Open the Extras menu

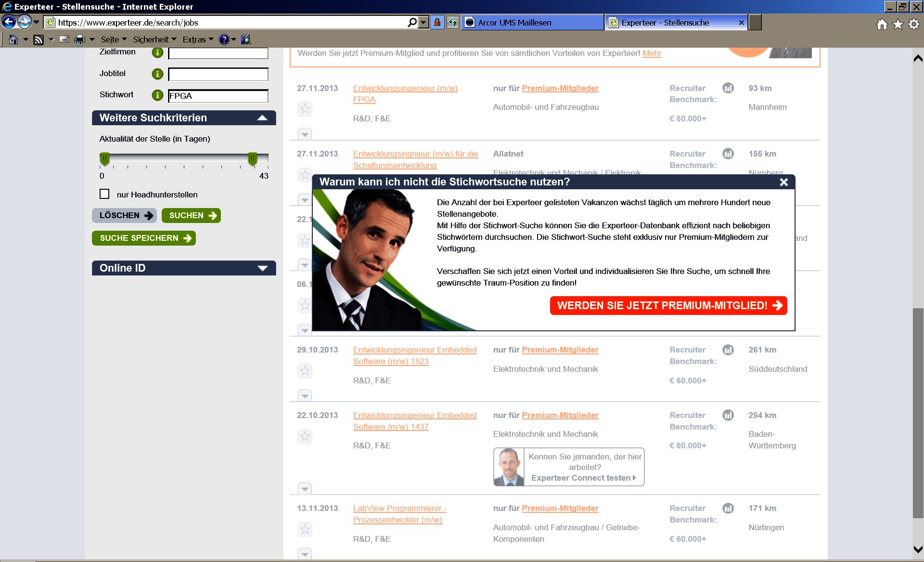[198, 39]
